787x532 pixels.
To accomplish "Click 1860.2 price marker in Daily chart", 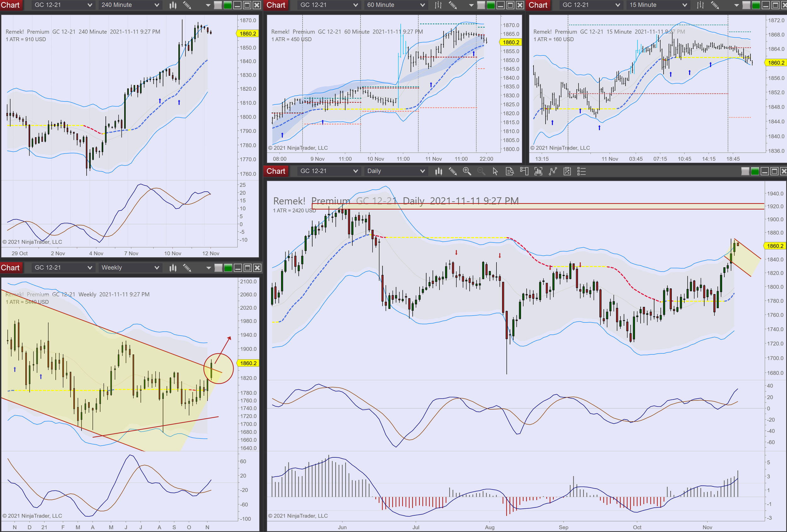I will (775, 246).
